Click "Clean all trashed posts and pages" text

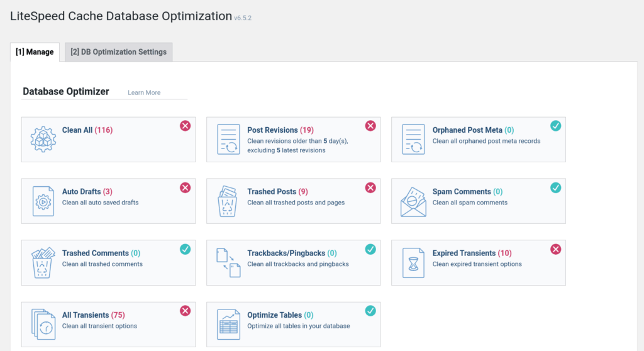click(x=296, y=203)
